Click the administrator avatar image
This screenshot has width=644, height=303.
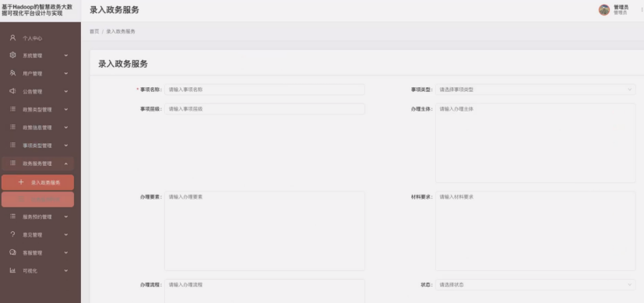pyautogui.click(x=604, y=10)
